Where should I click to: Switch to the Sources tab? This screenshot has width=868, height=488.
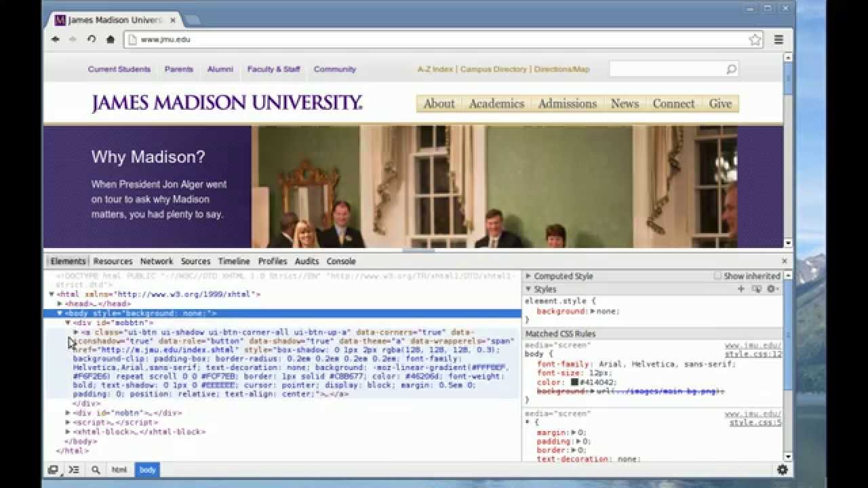pos(195,261)
